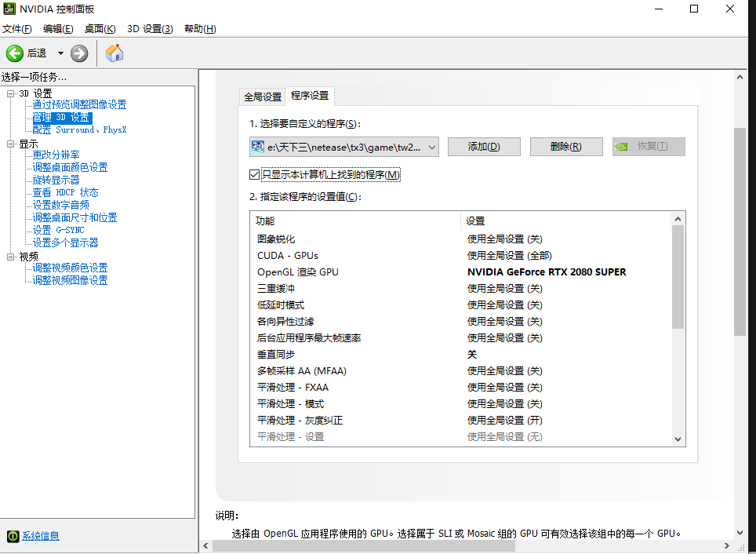Screen dimensions: 756x554
Task: Click the 系统信息 icon at bottom left
Action: click(x=13, y=536)
